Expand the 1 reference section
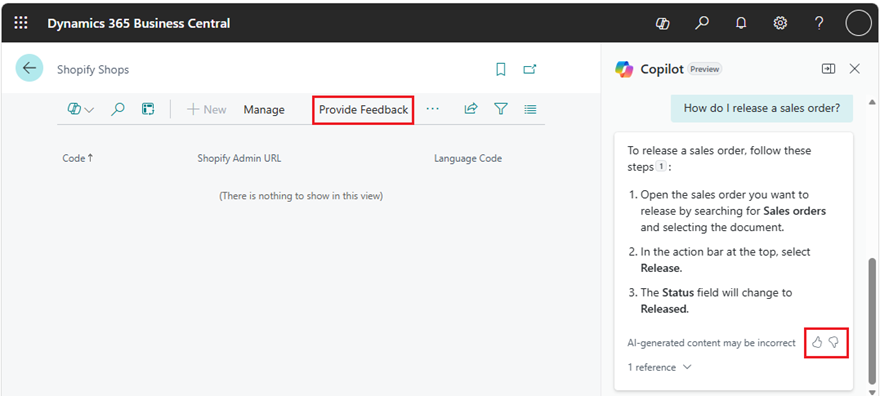The height and width of the screenshot is (396, 880). [x=659, y=367]
